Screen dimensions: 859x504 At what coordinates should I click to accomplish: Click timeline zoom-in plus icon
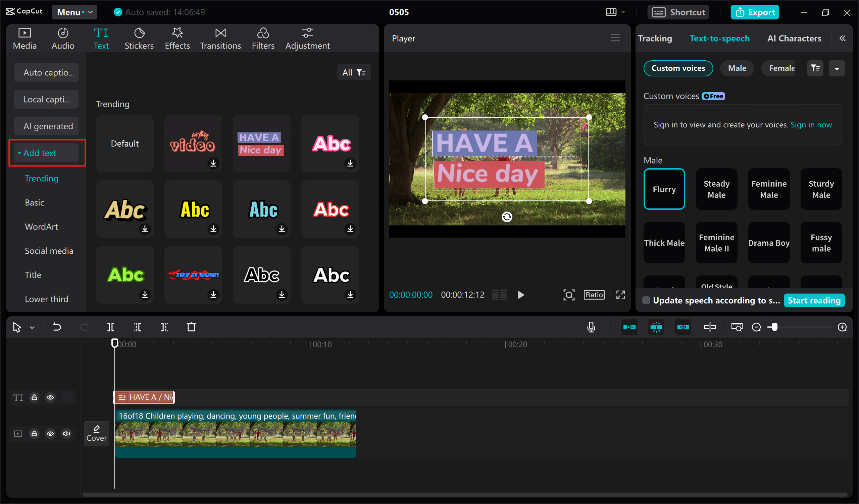(842, 327)
